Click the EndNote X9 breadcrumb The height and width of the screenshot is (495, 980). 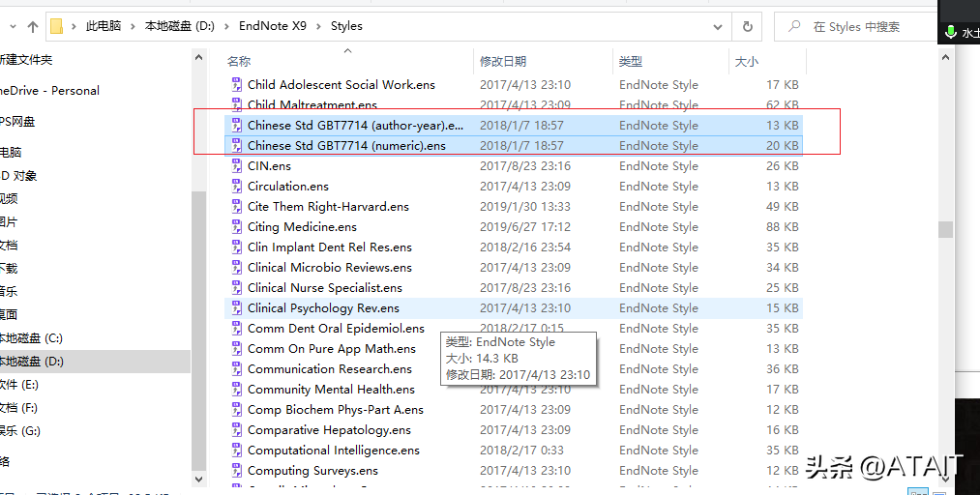273,26
